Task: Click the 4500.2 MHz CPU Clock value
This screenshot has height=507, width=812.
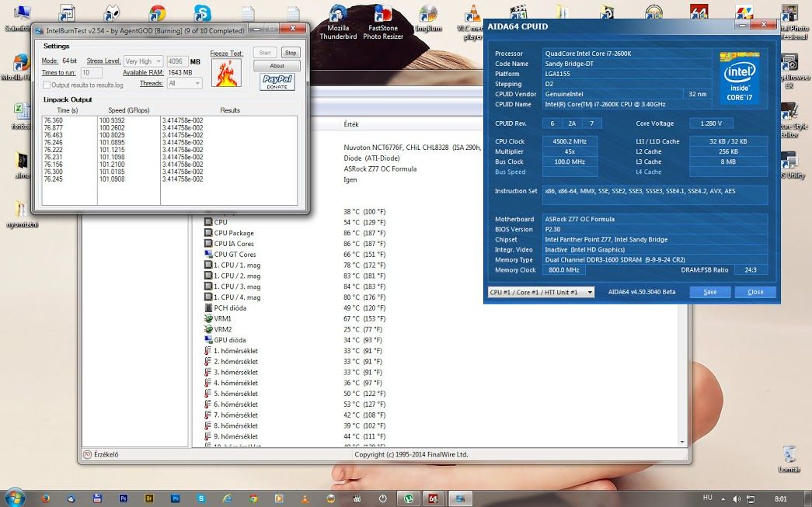Action: (570, 141)
